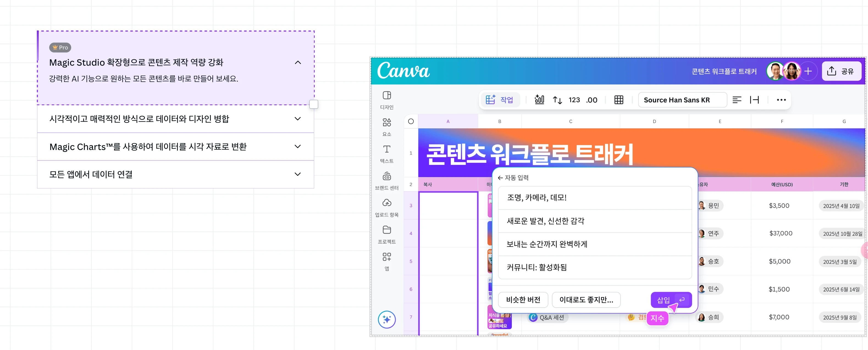Select column B header

[x=500, y=121]
